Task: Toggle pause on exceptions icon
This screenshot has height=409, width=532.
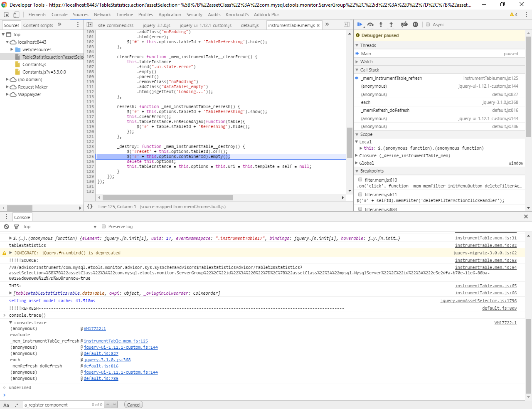Action: coord(415,25)
